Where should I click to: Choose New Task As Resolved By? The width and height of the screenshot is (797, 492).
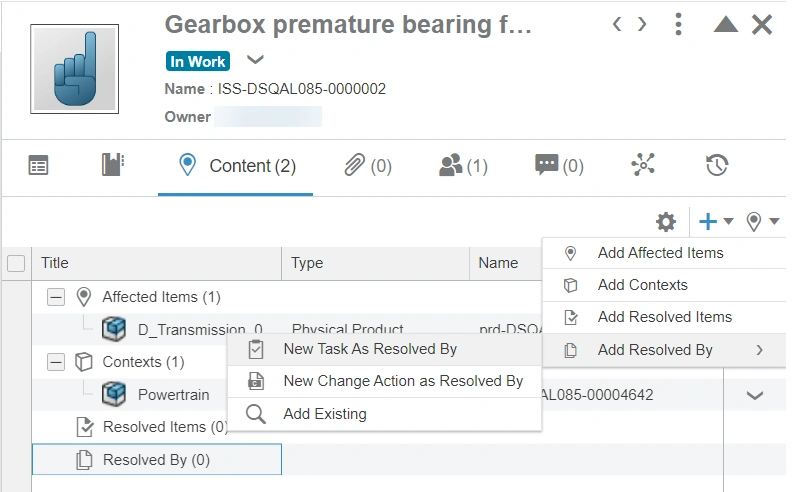click(x=370, y=349)
